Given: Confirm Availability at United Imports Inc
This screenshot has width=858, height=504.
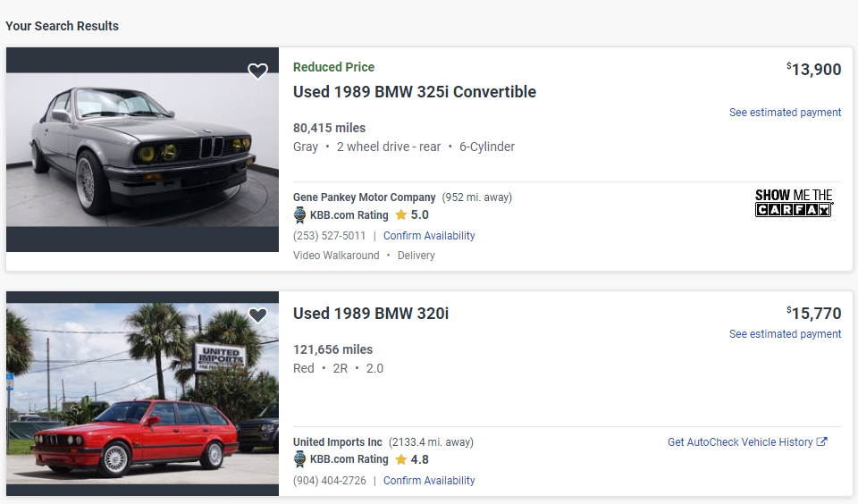Looking at the screenshot, I should click(x=429, y=481).
